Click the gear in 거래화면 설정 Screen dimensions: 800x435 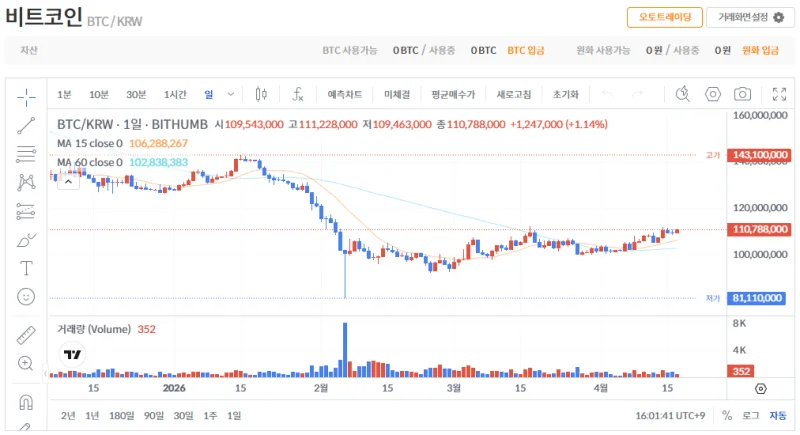779,17
